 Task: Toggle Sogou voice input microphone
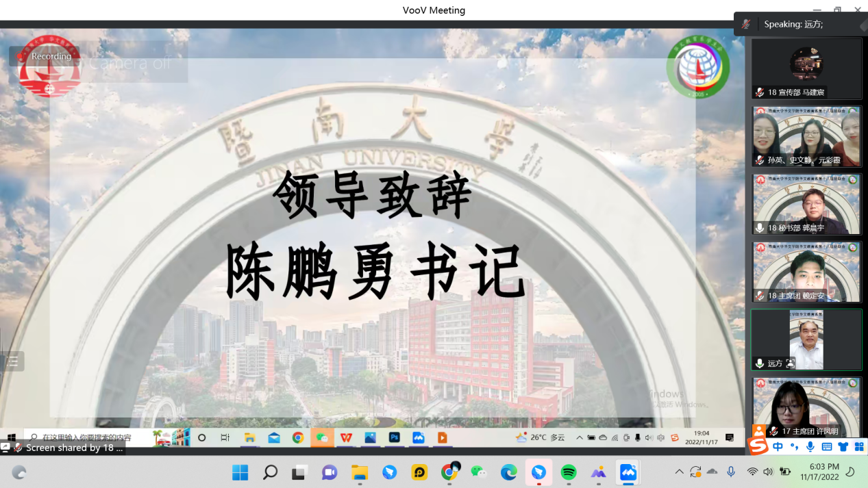click(810, 447)
